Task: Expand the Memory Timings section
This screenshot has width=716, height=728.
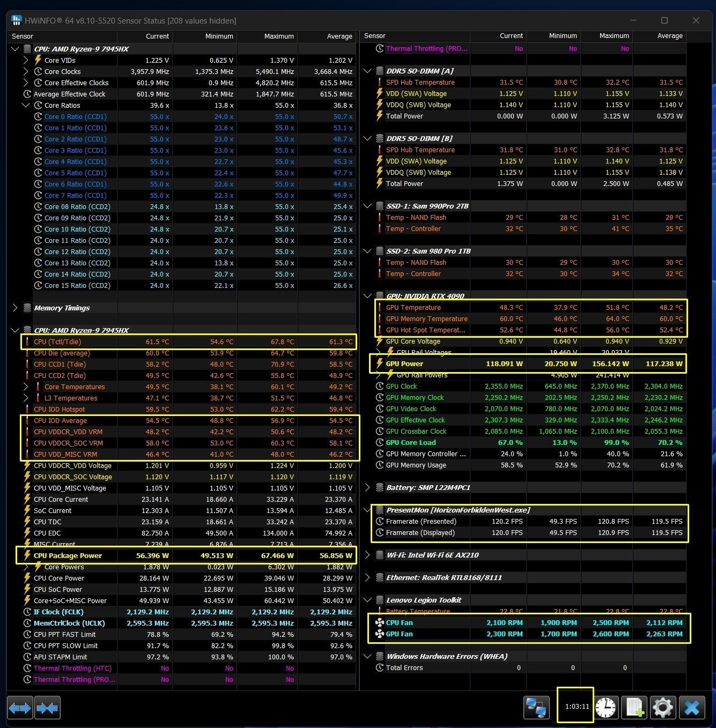Action: point(15,308)
